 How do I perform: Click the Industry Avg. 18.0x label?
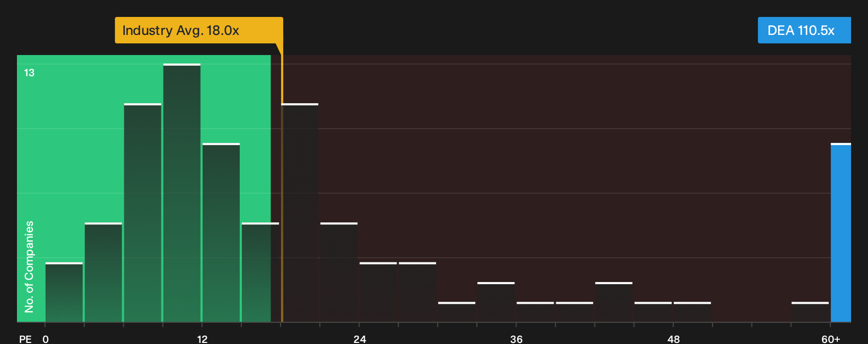pyautogui.click(x=198, y=30)
